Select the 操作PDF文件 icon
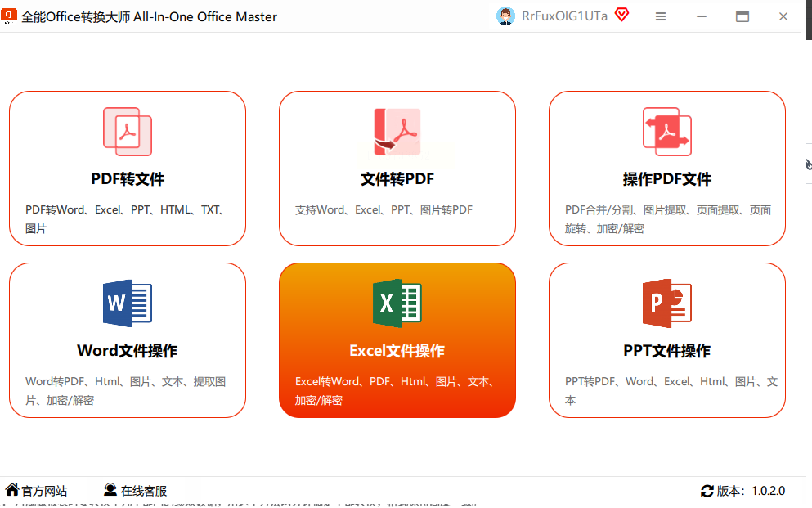Viewport: 812px width, 508px height. pos(667,132)
